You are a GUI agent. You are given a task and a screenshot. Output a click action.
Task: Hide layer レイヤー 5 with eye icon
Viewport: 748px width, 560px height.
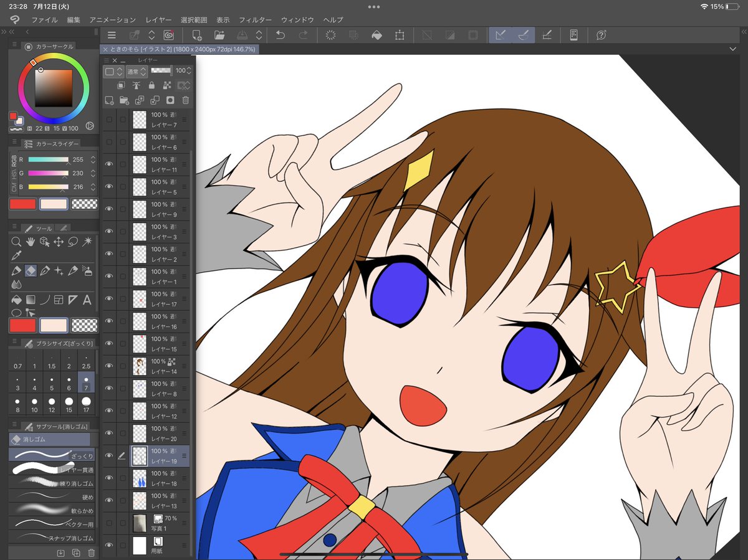pyautogui.click(x=109, y=186)
